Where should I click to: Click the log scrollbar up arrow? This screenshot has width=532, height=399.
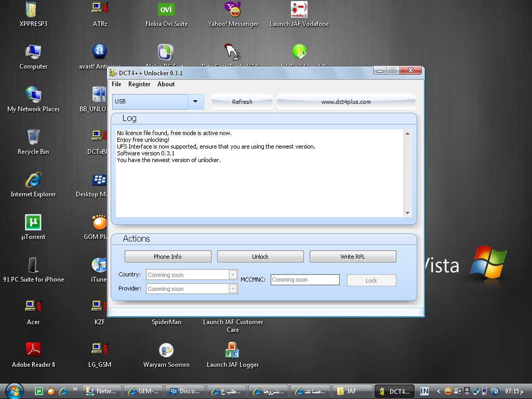[x=407, y=134]
